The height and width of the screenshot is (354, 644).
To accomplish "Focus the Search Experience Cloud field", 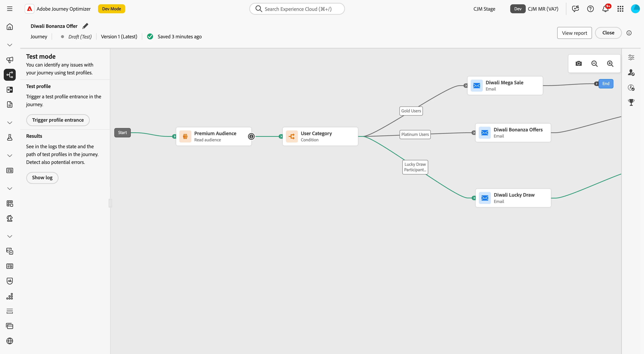I will point(297,9).
